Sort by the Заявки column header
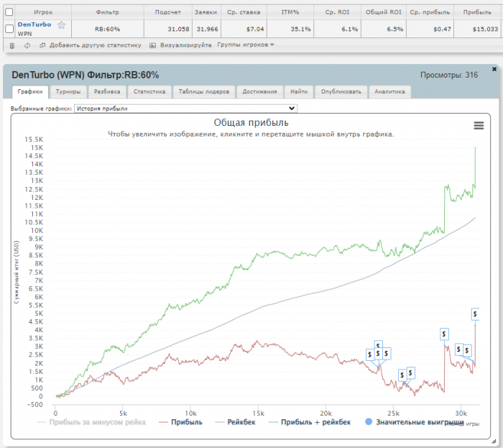 click(206, 12)
